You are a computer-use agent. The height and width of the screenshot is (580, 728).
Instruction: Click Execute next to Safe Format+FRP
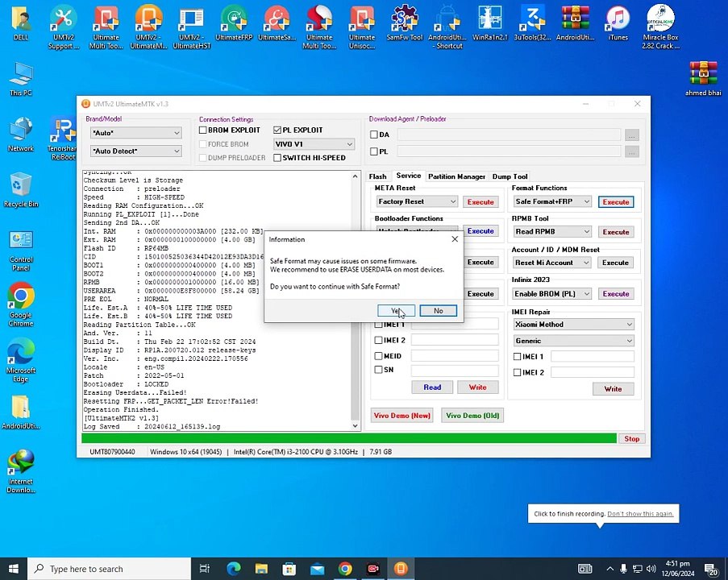tap(616, 202)
